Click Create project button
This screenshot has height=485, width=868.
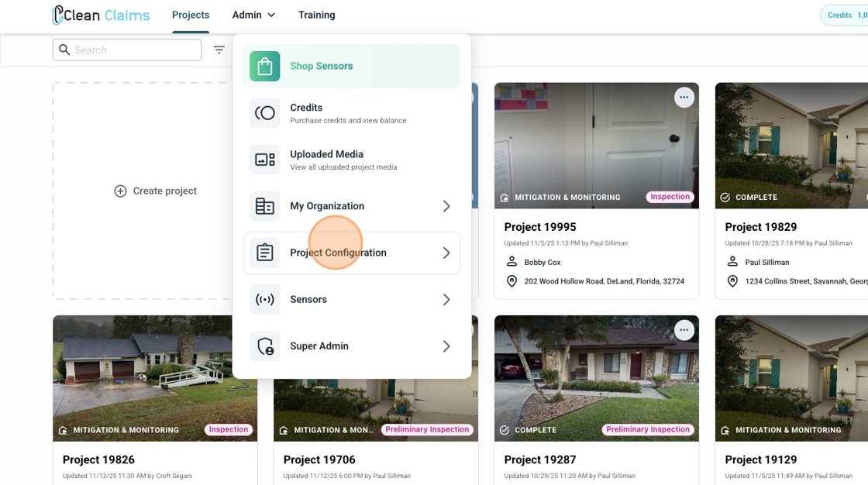click(156, 191)
